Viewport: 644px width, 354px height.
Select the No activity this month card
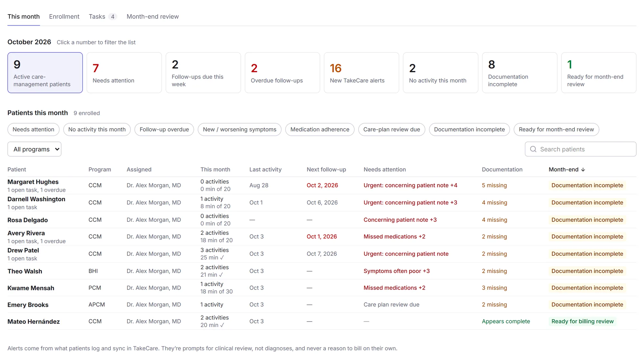coord(440,73)
